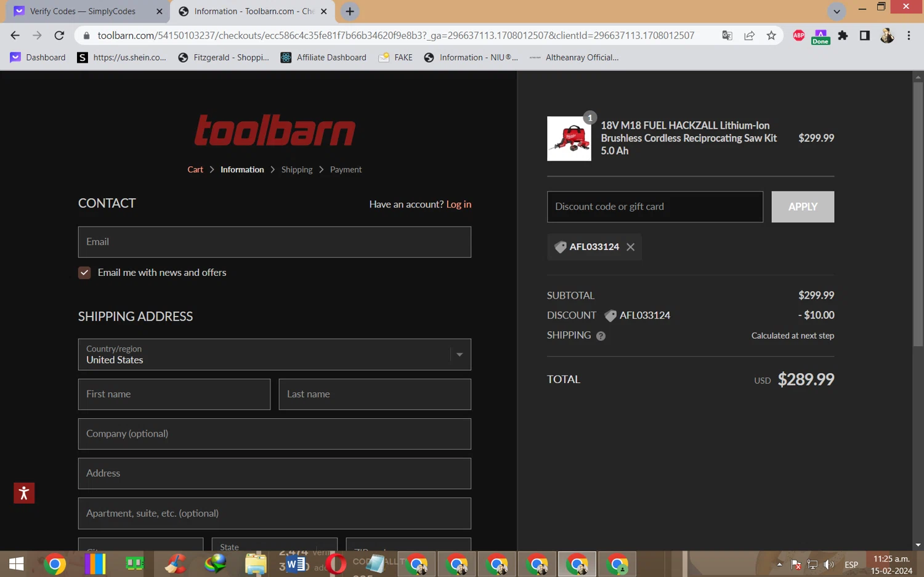Click the Shipping breadcrumb step

[x=297, y=169]
